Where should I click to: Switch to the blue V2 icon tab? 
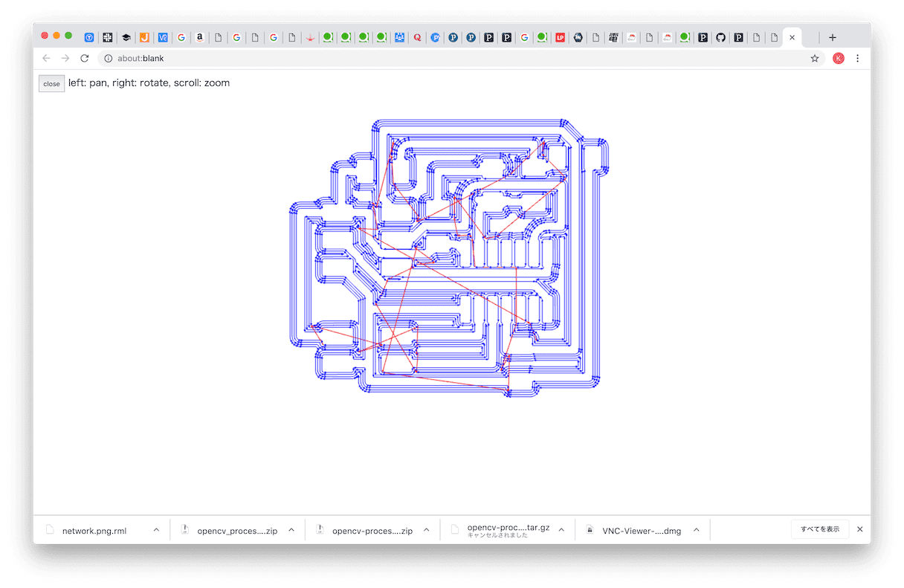click(163, 37)
